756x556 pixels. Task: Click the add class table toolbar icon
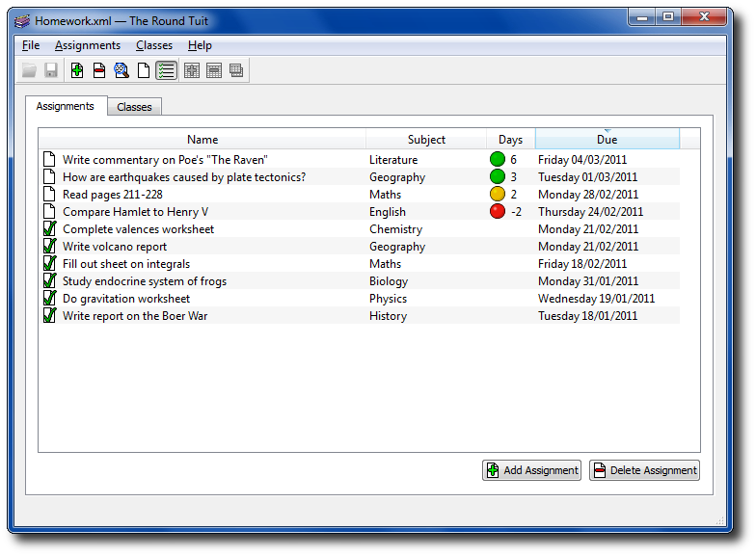[x=192, y=70]
